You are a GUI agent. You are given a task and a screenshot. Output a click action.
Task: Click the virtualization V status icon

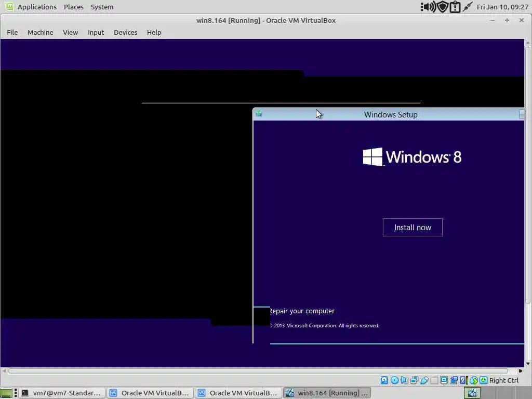pyautogui.click(x=463, y=380)
